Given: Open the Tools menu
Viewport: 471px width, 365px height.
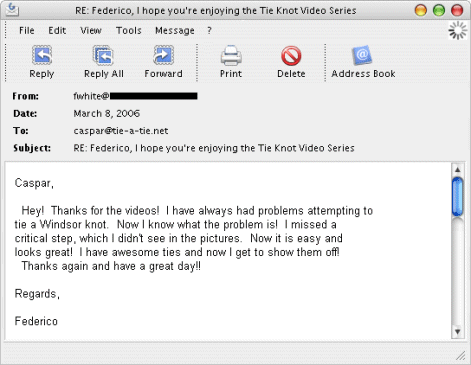Looking at the screenshot, I should click(x=129, y=31).
